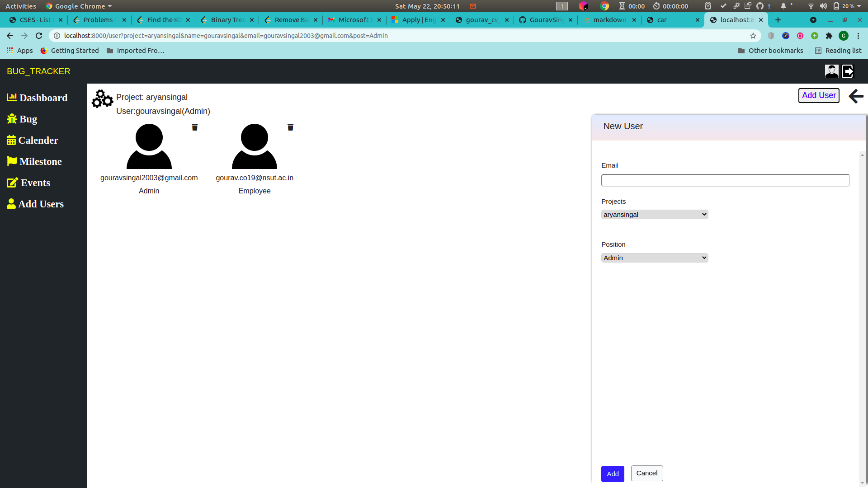Click the back arrow beside Add User
The height and width of the screenshot is (488, 868).
coord(856,96)
